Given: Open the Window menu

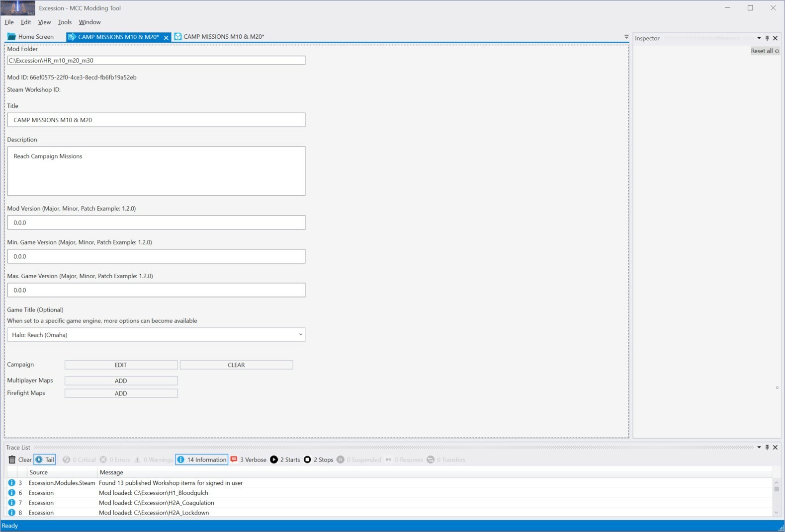Looking at the screenshot, I should pyautogui.click(x=89, y=22).
